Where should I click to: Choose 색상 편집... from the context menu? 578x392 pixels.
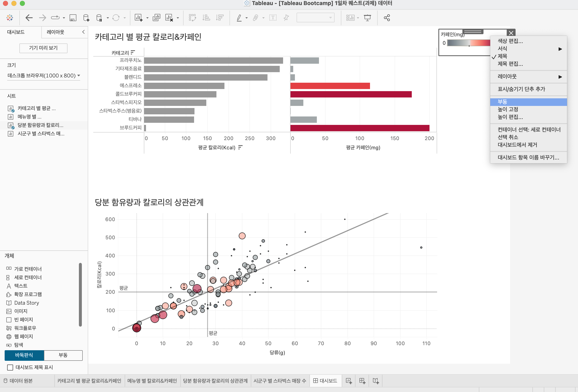[x=510, y=41]
